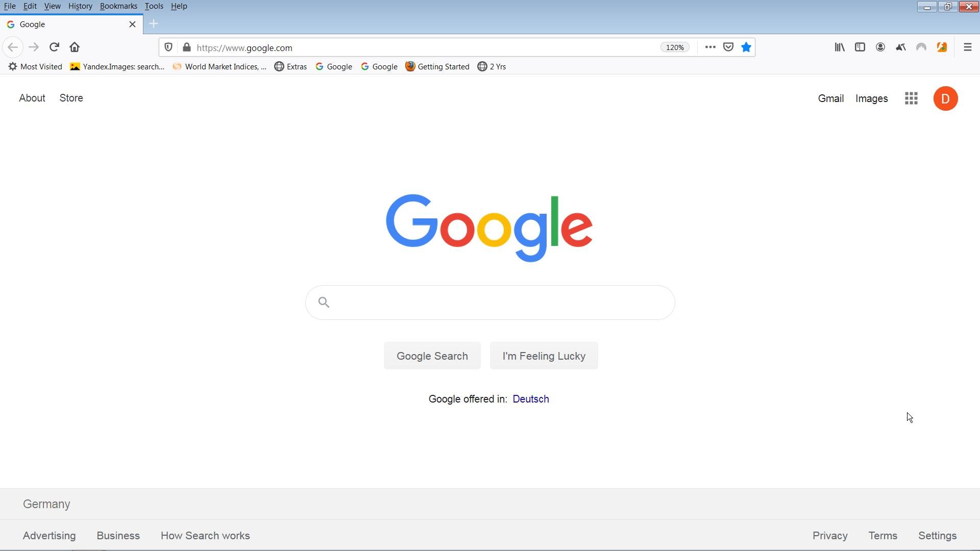
Task: Click the Google Search button
Action: click(x=432, y=356)
